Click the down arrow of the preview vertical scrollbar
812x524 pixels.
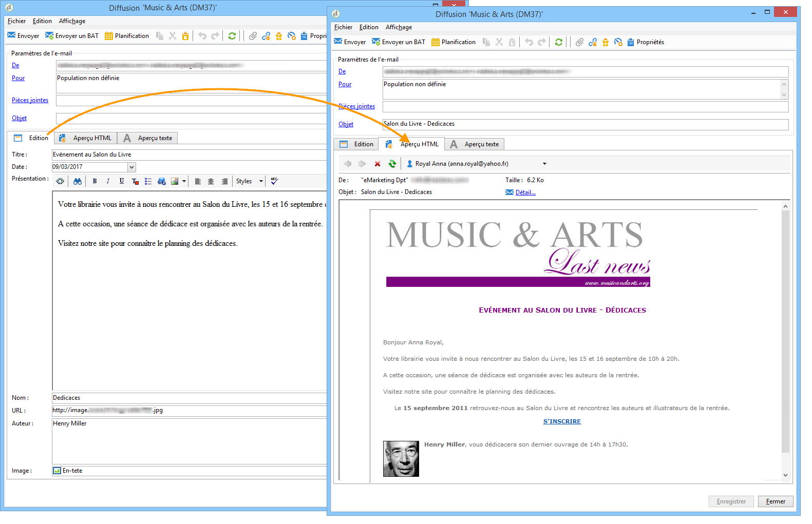tap(785, 475)
